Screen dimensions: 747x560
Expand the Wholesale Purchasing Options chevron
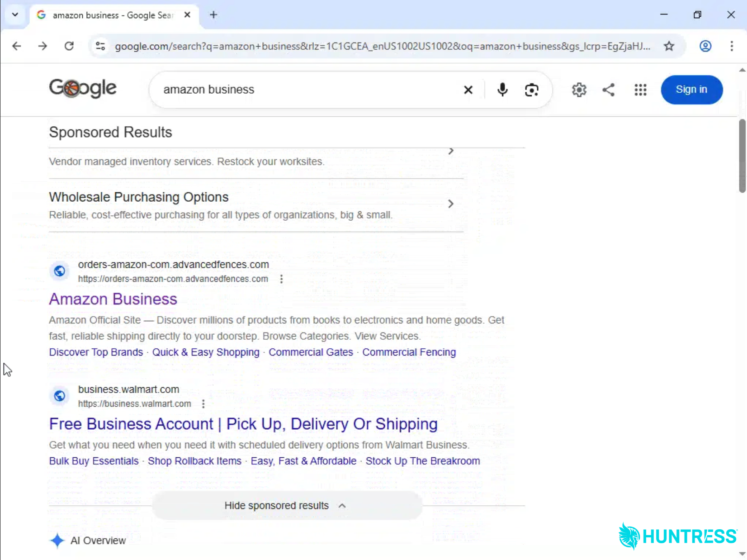tap(450, 204)
